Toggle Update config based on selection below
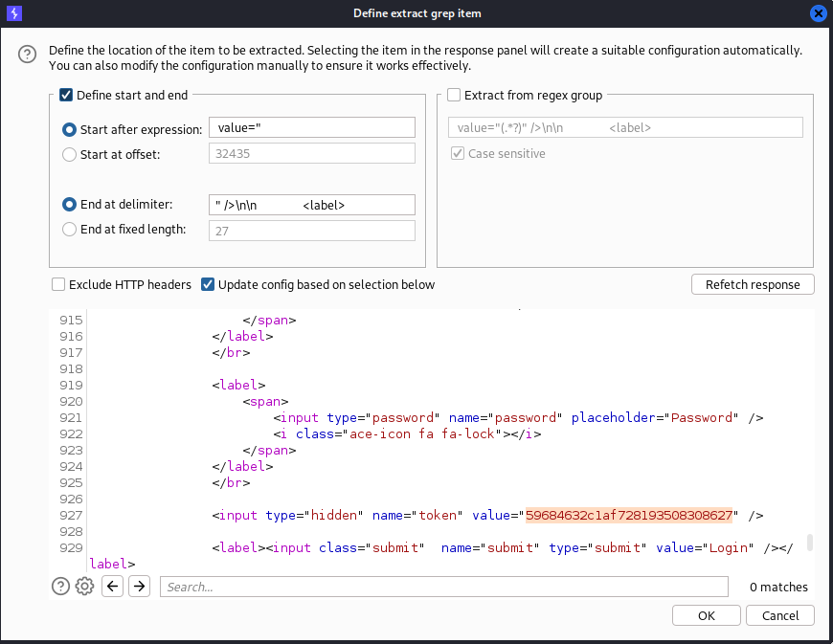 click(208, 284)
